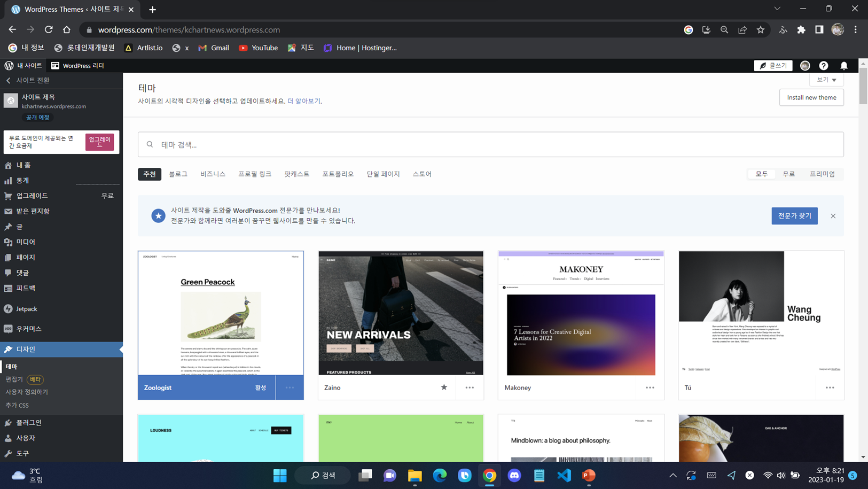
Task: Open 통계 in sidebar
Action: [x=61, y=181]
